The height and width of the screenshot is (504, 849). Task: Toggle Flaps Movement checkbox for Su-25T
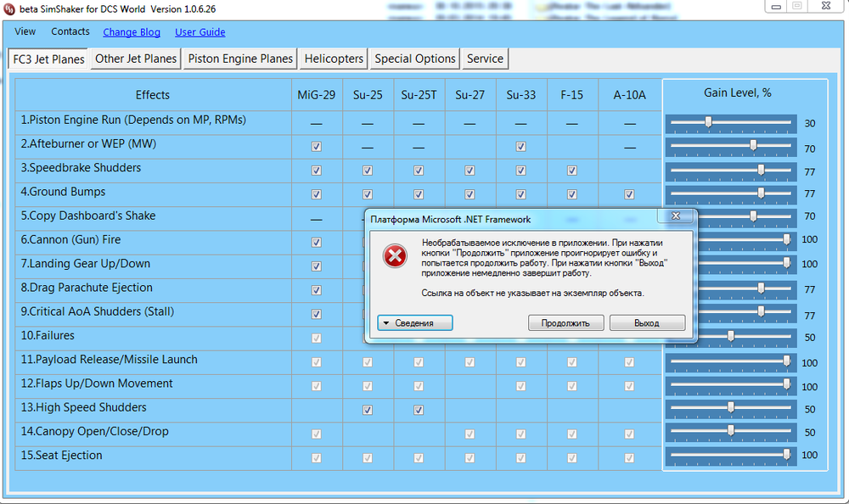click(x=419, y=386)
